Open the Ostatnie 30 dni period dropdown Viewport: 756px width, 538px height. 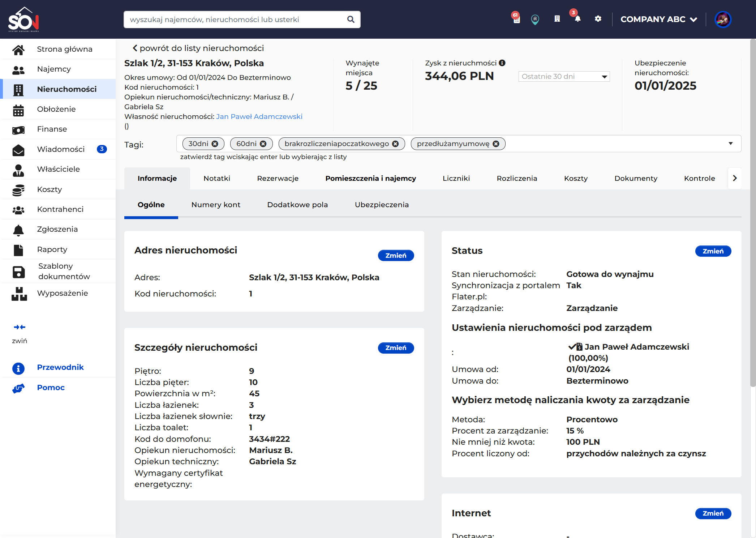[564, 76]
